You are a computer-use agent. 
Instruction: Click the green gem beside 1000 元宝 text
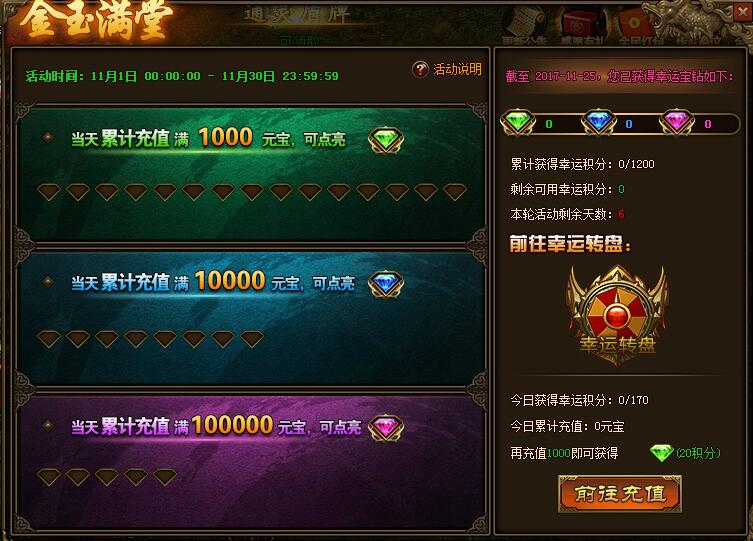pos(386,140)
